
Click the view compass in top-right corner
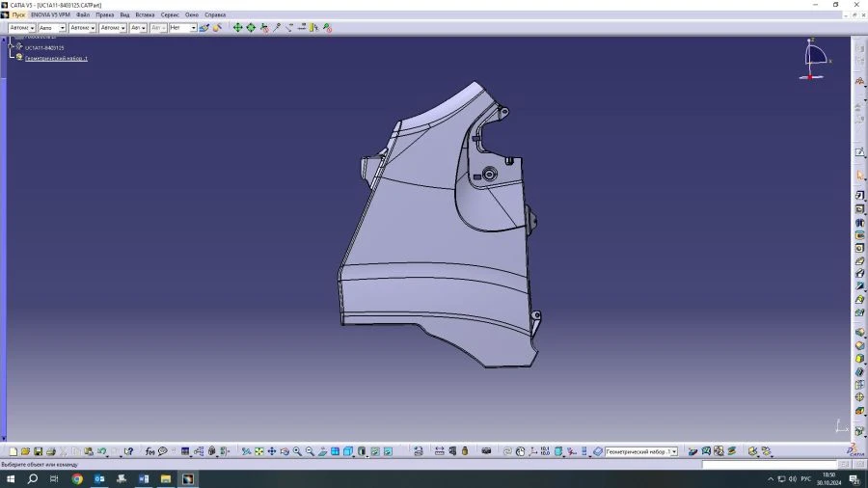[813, 60]
